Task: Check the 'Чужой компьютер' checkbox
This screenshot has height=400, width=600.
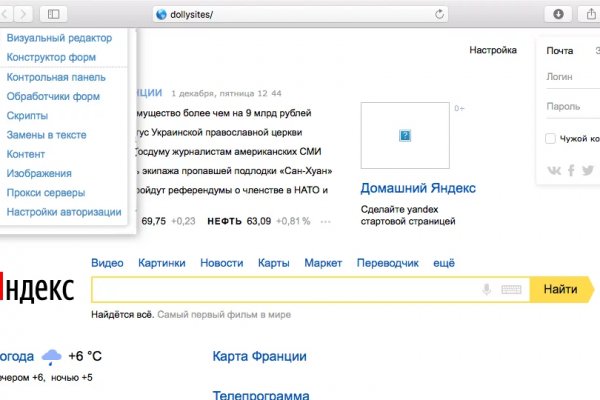Action: click(x=551, y=138)
